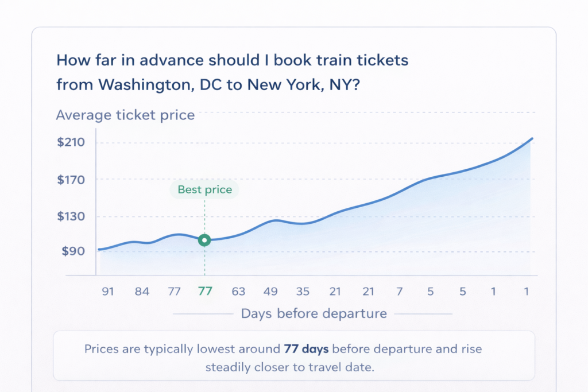This screenshot has width=588, height=392.
Task: Click the "steadily closer to travel date" line
Action: (x=289, y=367)
